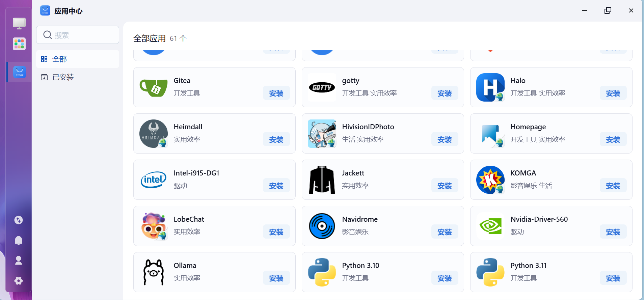Open notifications bell icon
This screenshot has width=644, height=300.
[x=19, y=240]
